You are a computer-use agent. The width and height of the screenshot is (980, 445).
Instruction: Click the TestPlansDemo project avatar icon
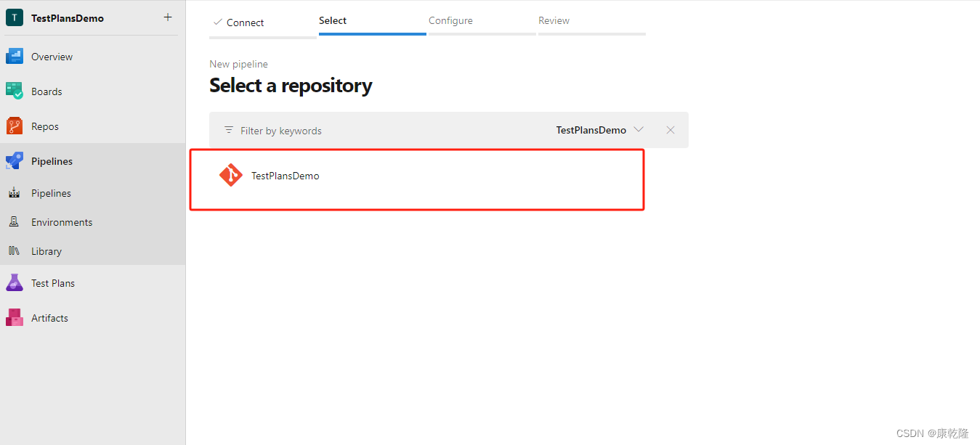15,18
